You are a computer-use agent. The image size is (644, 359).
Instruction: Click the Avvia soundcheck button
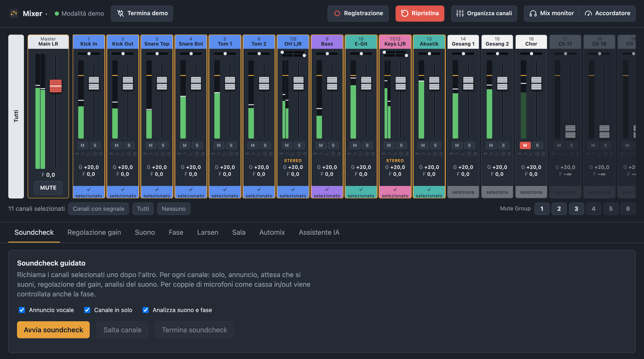pos(54,330)
